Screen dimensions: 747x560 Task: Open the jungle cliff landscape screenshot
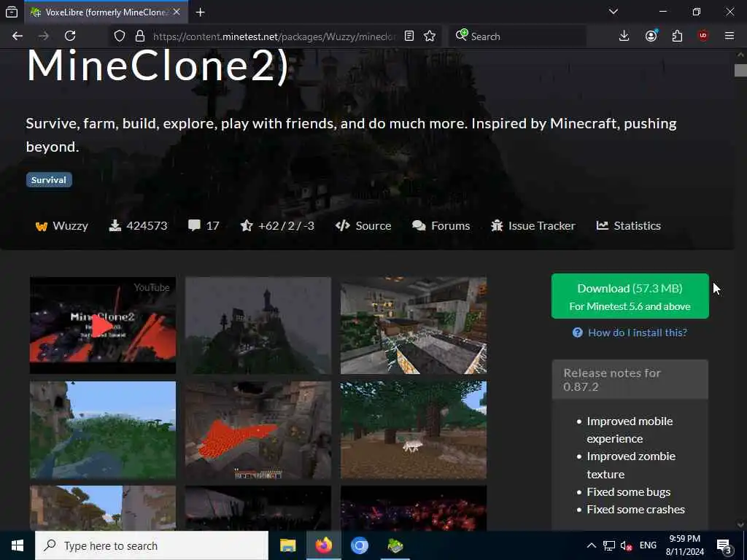(x=102, y=429)
